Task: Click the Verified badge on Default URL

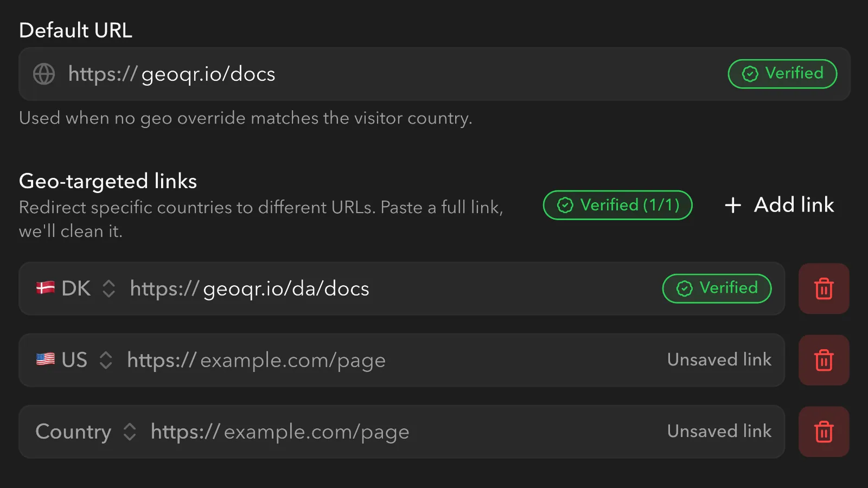Action: tap(782, 74)
